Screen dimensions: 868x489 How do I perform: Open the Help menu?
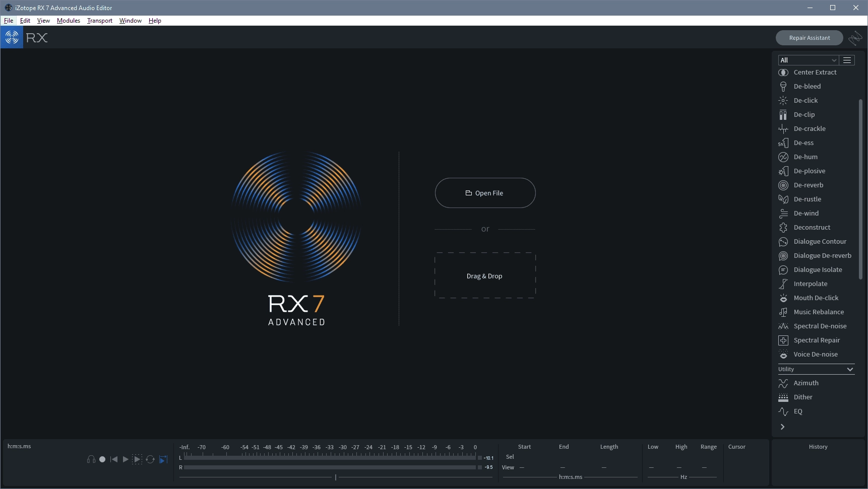155,21
